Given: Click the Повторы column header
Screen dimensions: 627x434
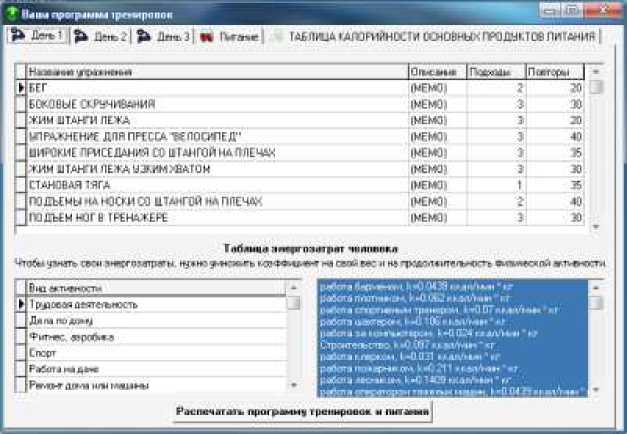Looking at the screenshot, I should point(555,72).
